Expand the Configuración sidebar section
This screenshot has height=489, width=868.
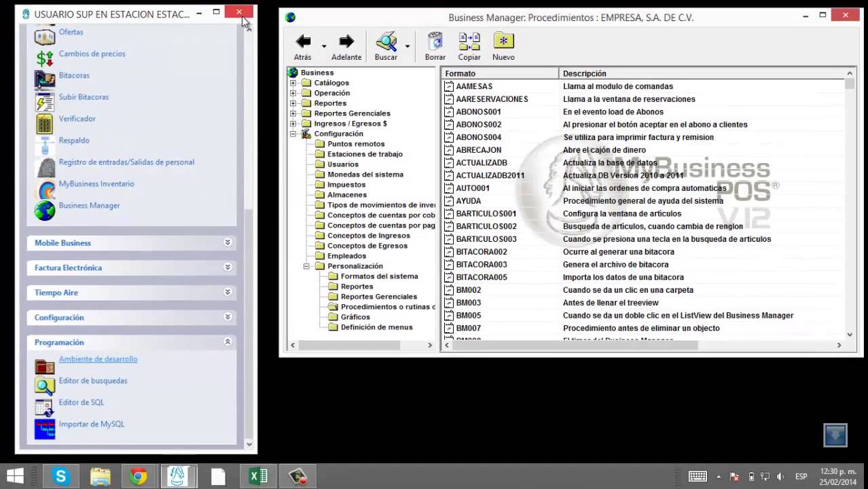228,317
